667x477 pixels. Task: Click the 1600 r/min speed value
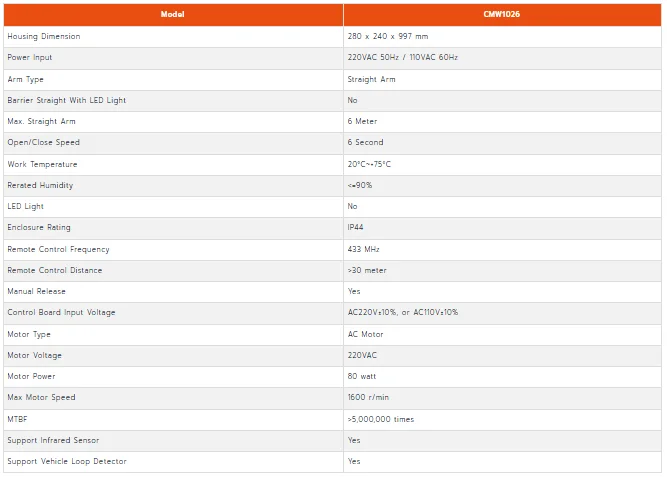[368, 397]
